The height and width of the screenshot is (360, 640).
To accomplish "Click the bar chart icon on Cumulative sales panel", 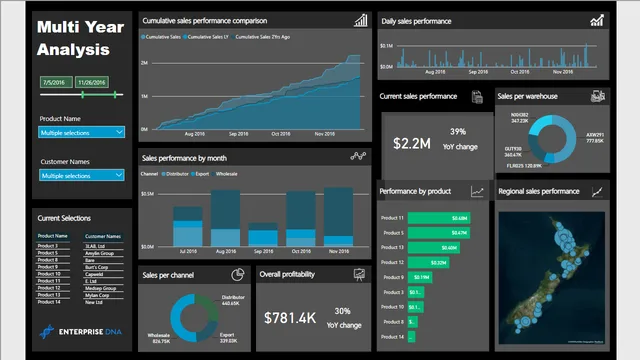I will 361,20.
